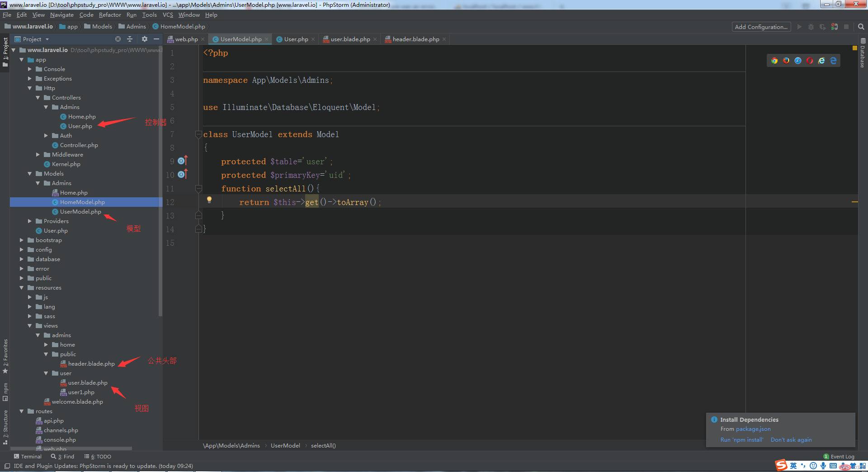Open the Project view dropdown
The image size is (868, 472).
[x=32, y=39]
